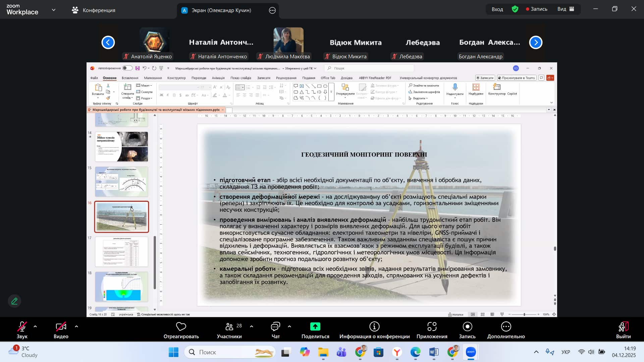644x362 pixels.
Task: Click the green Поделиться share screen icon
Action: click(315, 326)
